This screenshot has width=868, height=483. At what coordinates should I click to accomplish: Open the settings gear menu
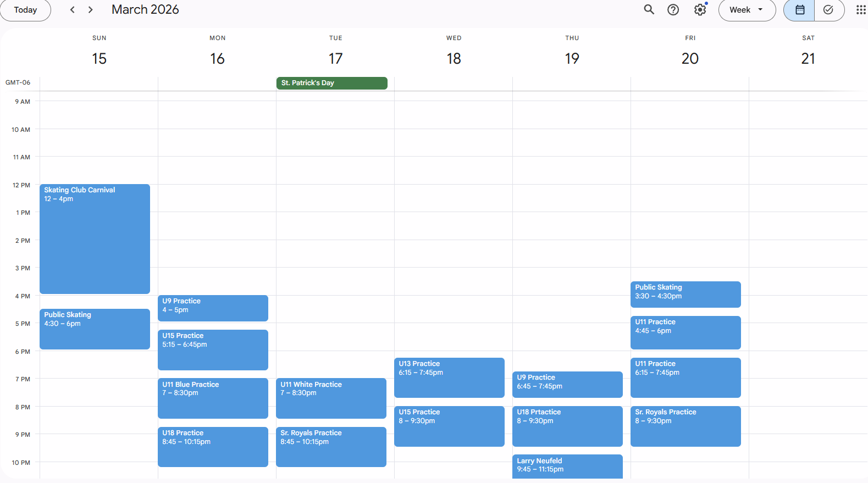tap(700, 9)
